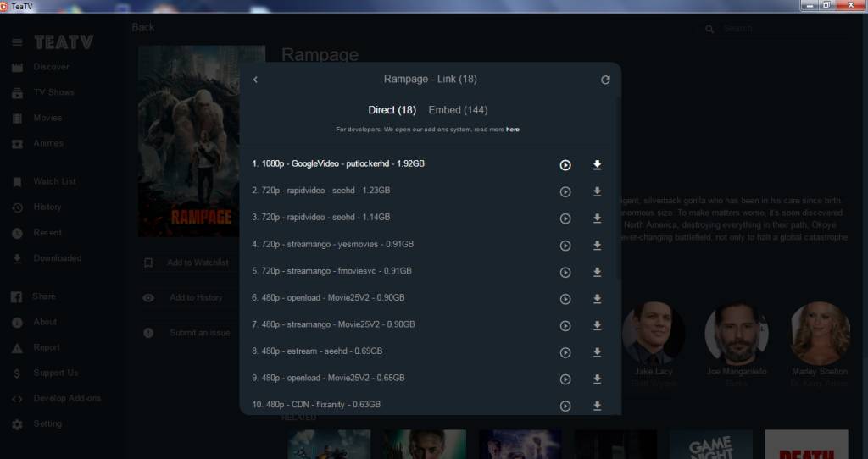Download link 5 streamango fmoviesvc

(x=598, y=272)
